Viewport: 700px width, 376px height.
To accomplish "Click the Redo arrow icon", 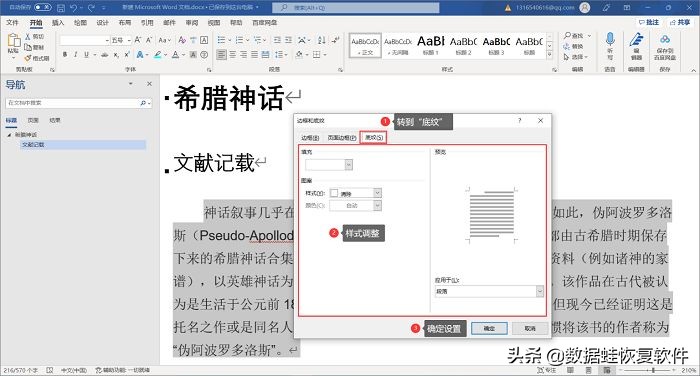I will pos(91,8).
